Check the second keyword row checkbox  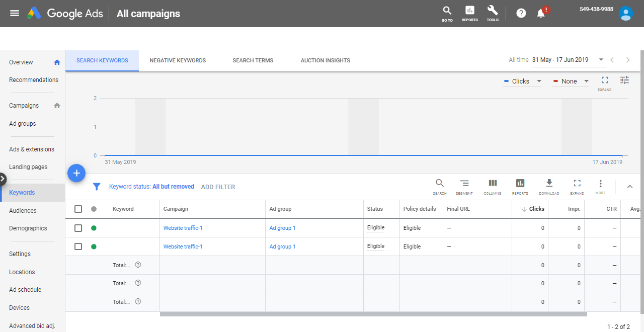tap(78, 246)
